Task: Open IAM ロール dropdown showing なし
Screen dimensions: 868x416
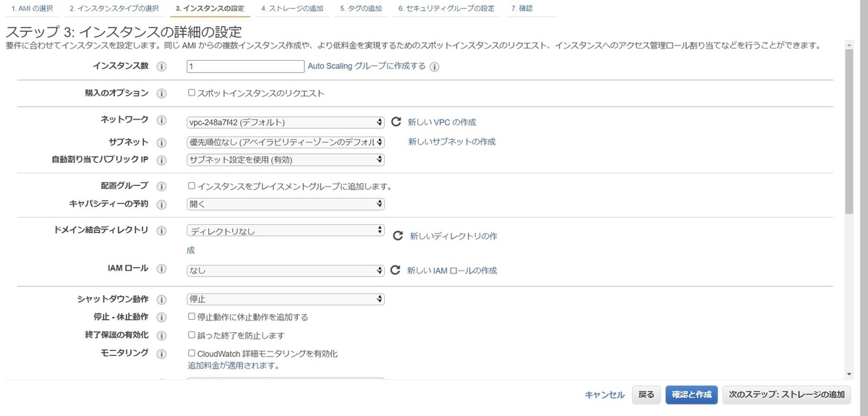Action: coord(286,270)
